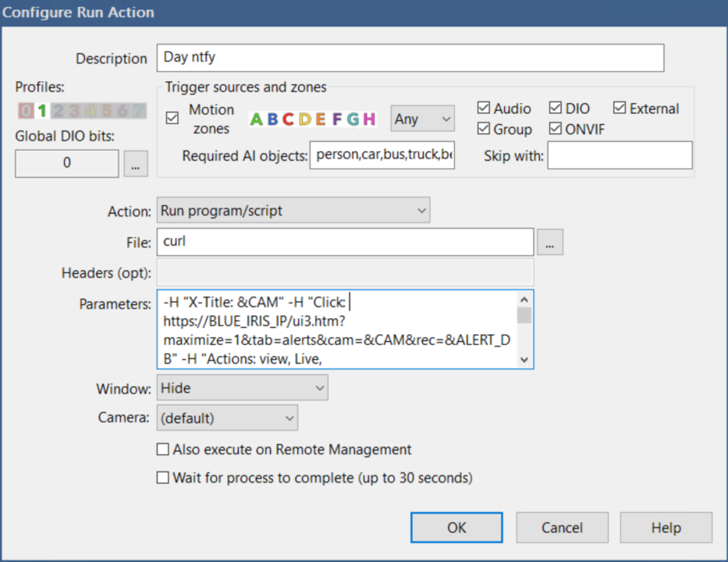The height and width of the screenshot is (562, 728).
Task: Select the green profile 1 icon
Action: coord(43,111)
